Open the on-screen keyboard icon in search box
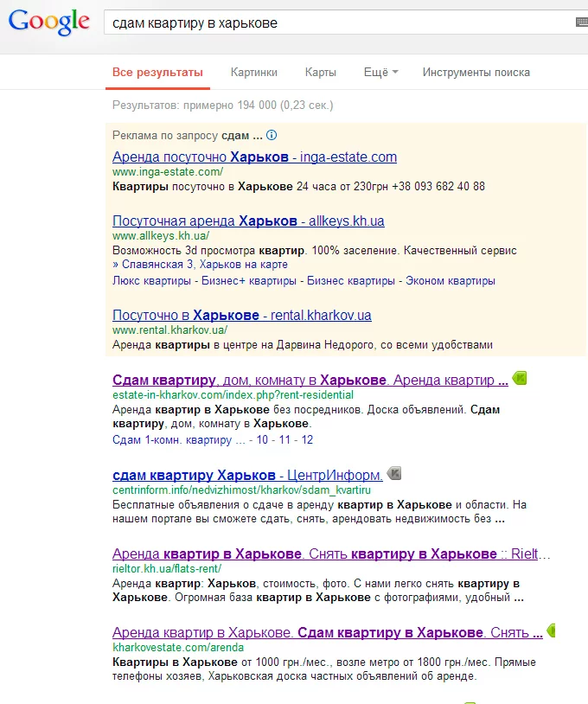The image size is (588, 704). (x=582, y=22)
